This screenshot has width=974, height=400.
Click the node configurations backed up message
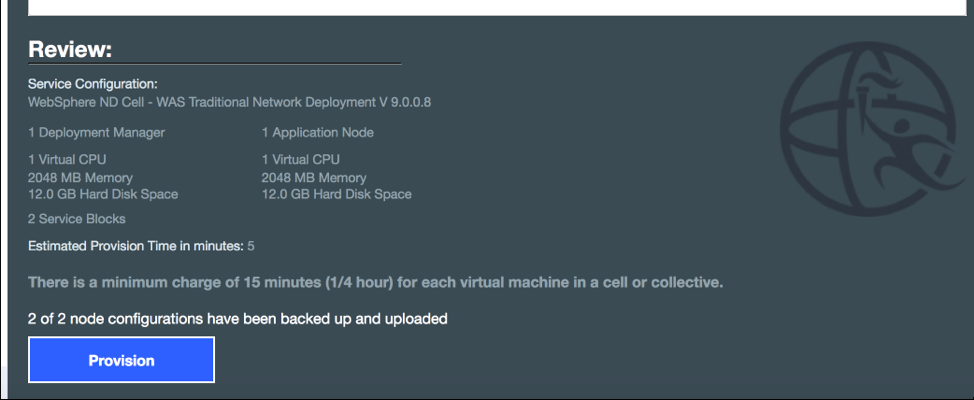click(x=237, y=319)
